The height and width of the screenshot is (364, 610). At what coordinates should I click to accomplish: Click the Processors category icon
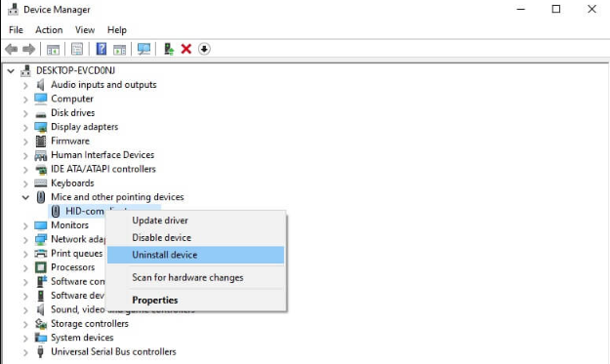click(x=40, y=267)
